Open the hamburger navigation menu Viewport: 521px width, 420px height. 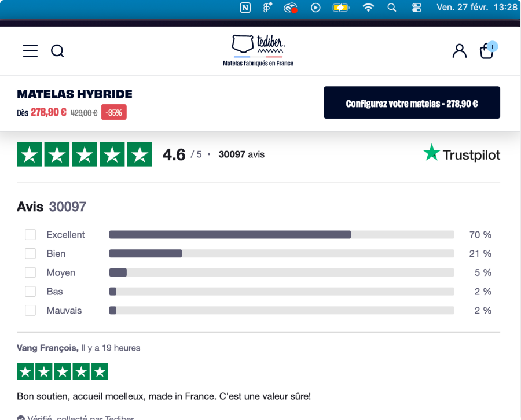click(30, 51)
